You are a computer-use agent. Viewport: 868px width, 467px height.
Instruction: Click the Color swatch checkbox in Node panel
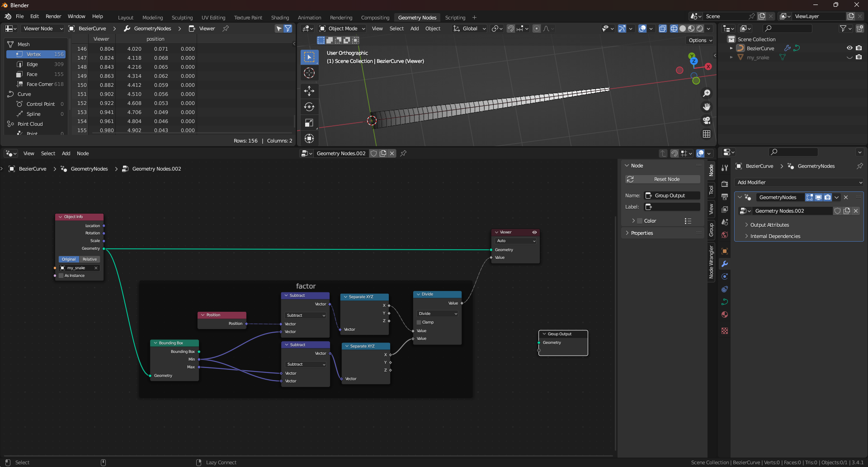640,221
